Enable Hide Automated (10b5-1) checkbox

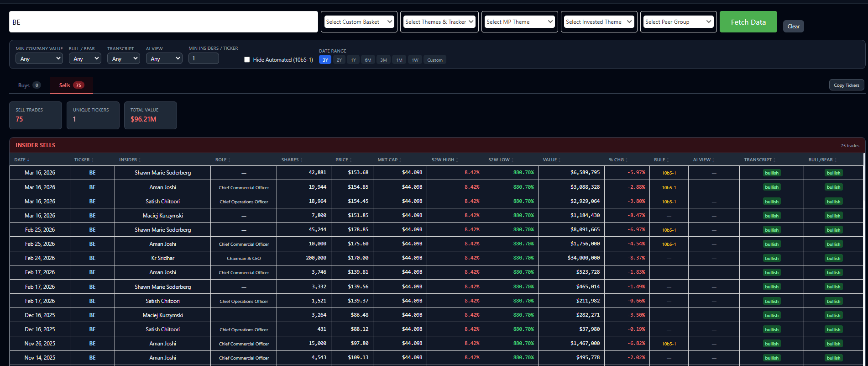click(x=247, y=60)
